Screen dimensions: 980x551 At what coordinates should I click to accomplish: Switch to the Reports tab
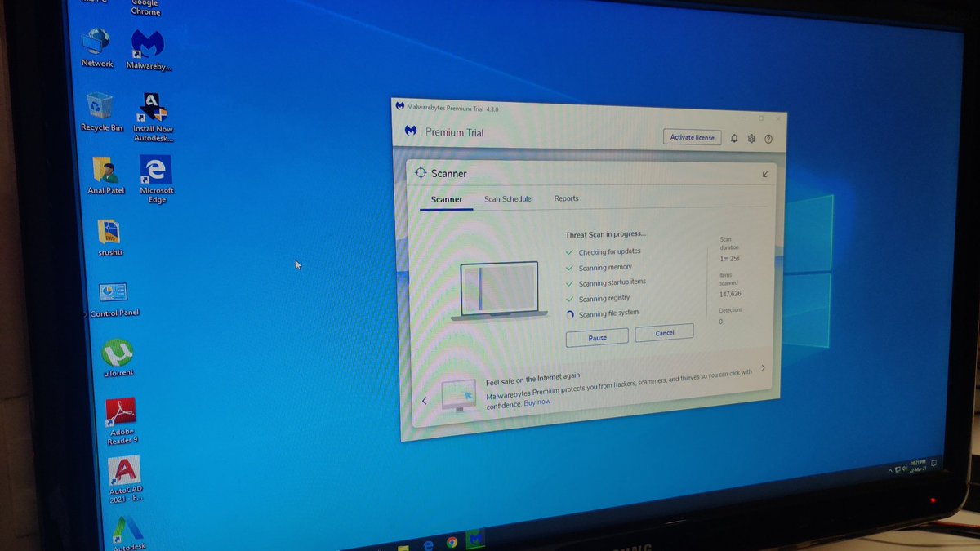[x=566, y=198]
